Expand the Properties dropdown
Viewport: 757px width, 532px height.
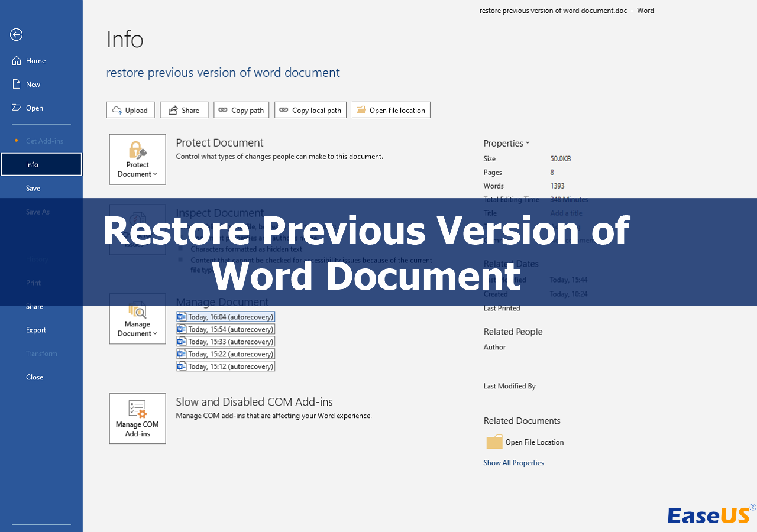(x=507, y=143)
